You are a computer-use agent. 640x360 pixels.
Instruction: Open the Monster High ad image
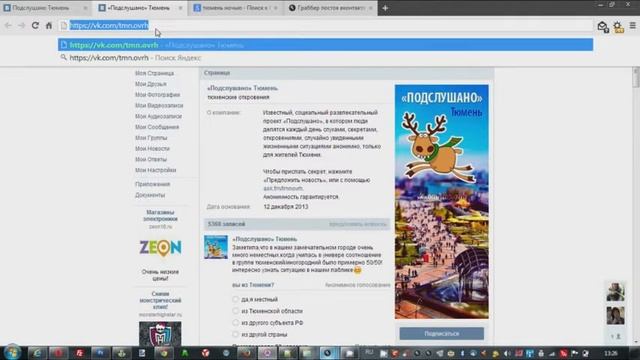tap(160, 333)
